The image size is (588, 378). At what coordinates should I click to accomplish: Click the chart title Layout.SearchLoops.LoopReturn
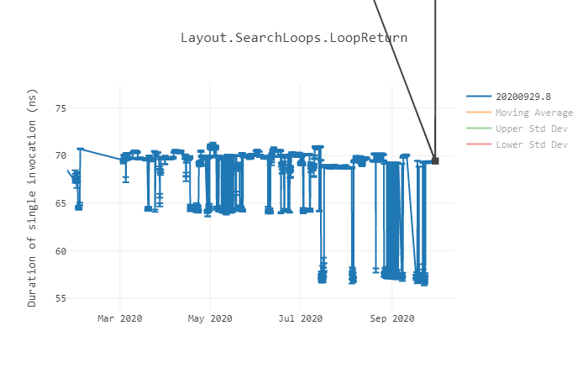coord(294,38)
